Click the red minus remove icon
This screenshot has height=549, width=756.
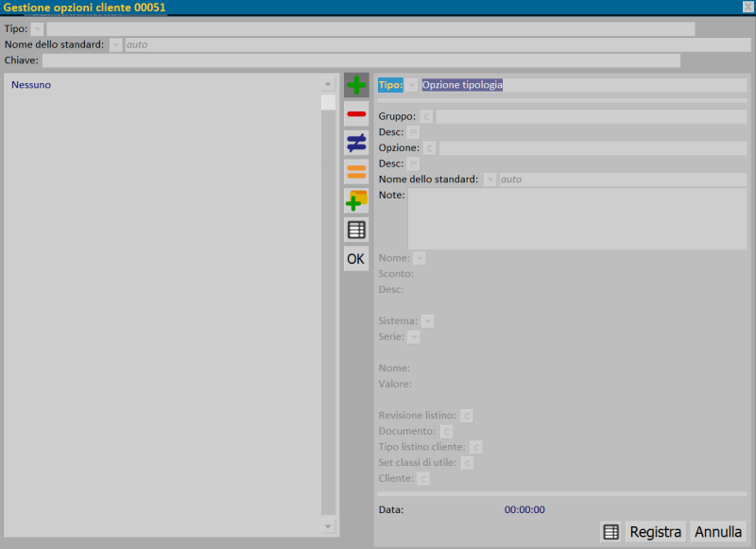[x=356, y=114]
